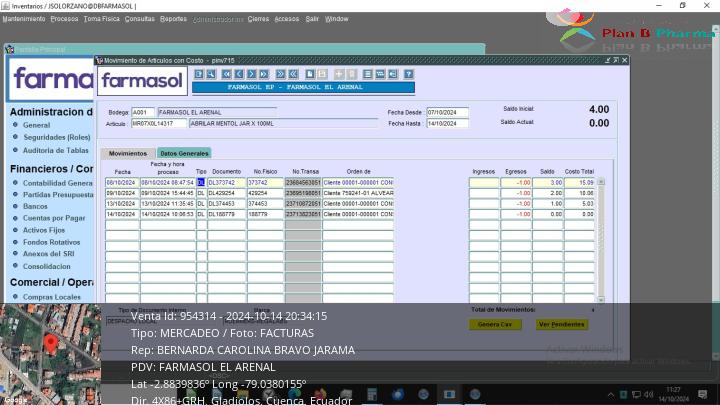Open Seguridades (Roles) in sidebar
Viewport: 720px width, 405px height.
[x=56, y=137]
